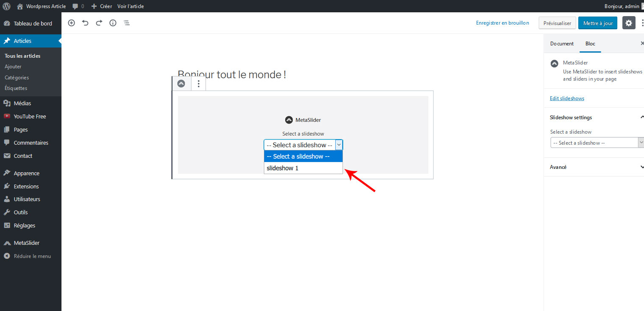Open Contact menu in sidebar

[x=31, y=156]
